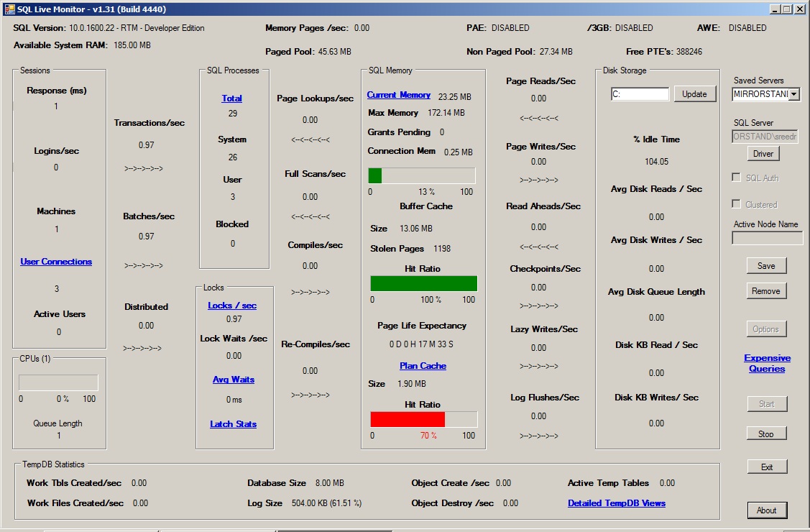Image resolution: width=810 pixels, height=532 pixels.
Task: Click the Plan Cache link
Action: coord(423,366)
